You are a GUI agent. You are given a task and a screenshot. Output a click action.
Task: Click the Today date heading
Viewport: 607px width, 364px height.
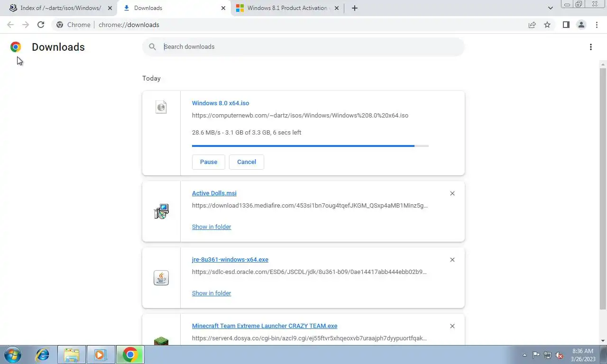pyautogui.click(x=151, y=78)
